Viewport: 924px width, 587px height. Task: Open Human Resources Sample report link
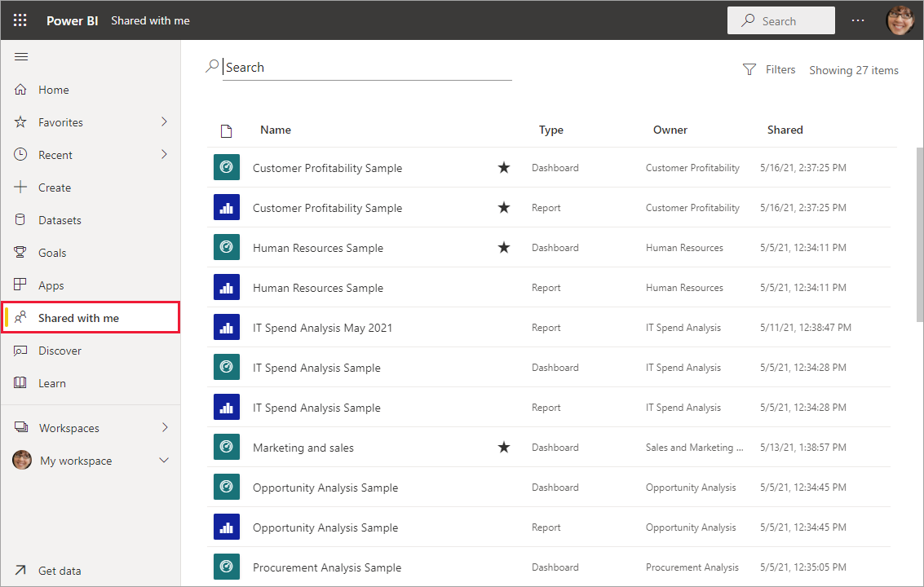[x=318, y=288]
